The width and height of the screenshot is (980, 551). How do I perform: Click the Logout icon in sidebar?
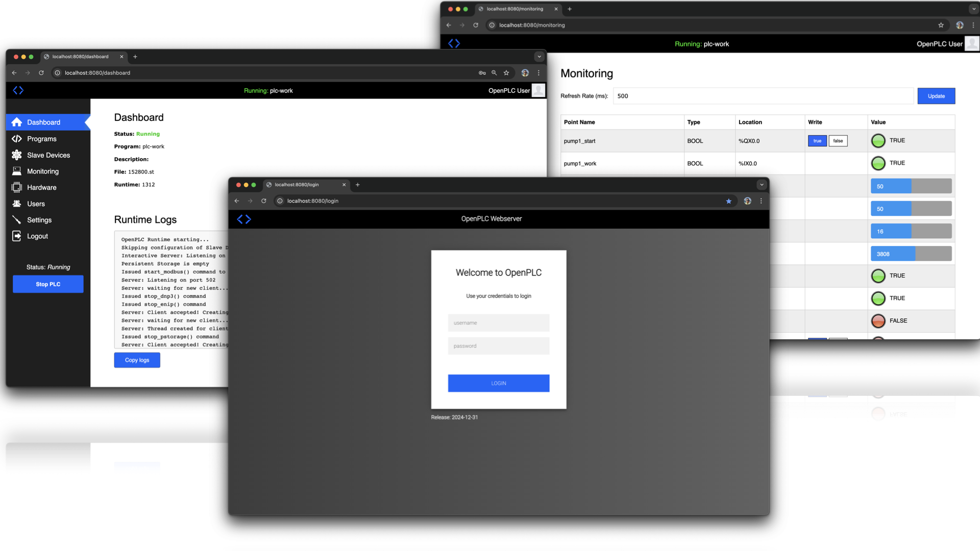click(x=17, y=236)
